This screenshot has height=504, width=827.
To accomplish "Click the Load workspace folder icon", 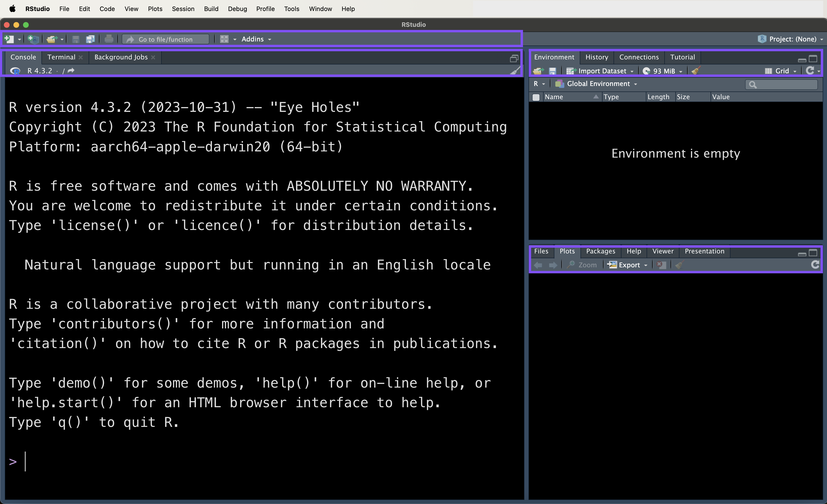I will 538,71.
